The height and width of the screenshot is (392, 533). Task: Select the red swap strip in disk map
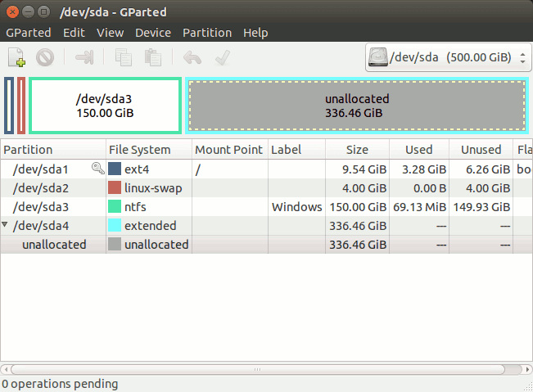(21, 106)
